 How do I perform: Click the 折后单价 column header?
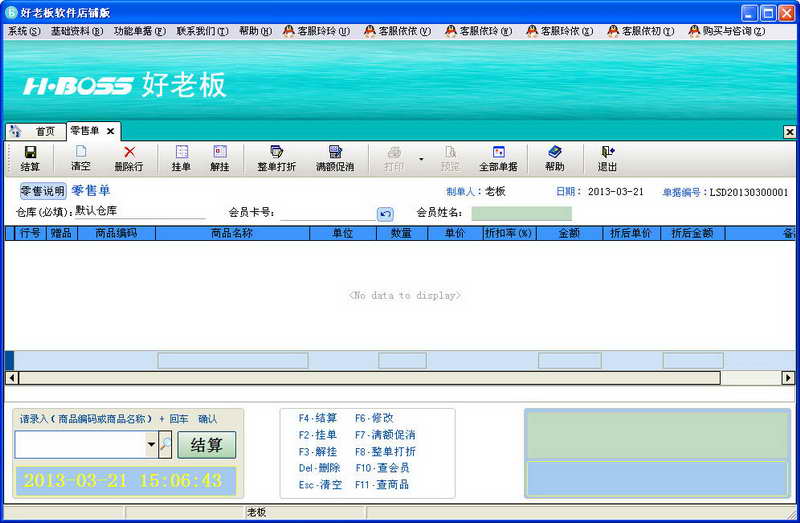pos(631,233)
